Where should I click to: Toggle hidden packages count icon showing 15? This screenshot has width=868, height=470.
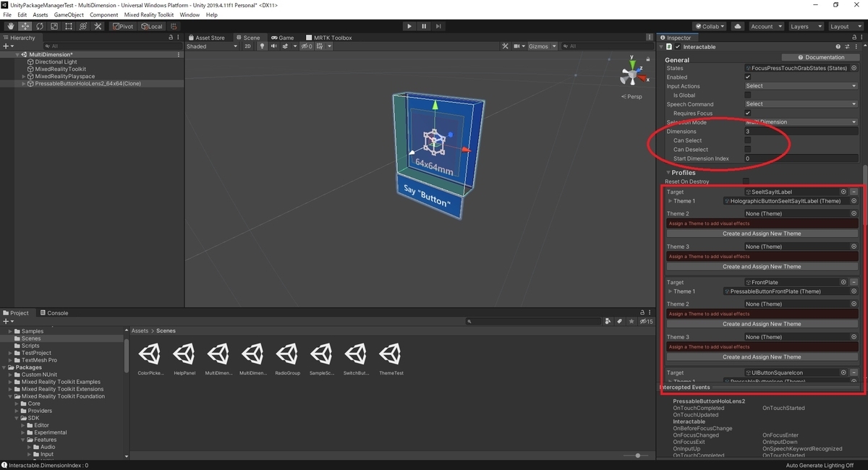point(645,321)
